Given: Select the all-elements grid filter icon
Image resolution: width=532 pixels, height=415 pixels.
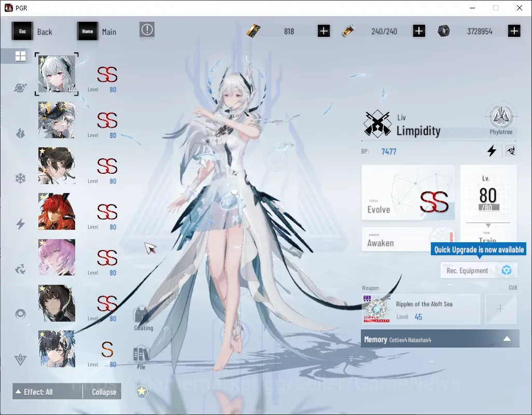Looking at the screenshot, I should tap(20, 56).
